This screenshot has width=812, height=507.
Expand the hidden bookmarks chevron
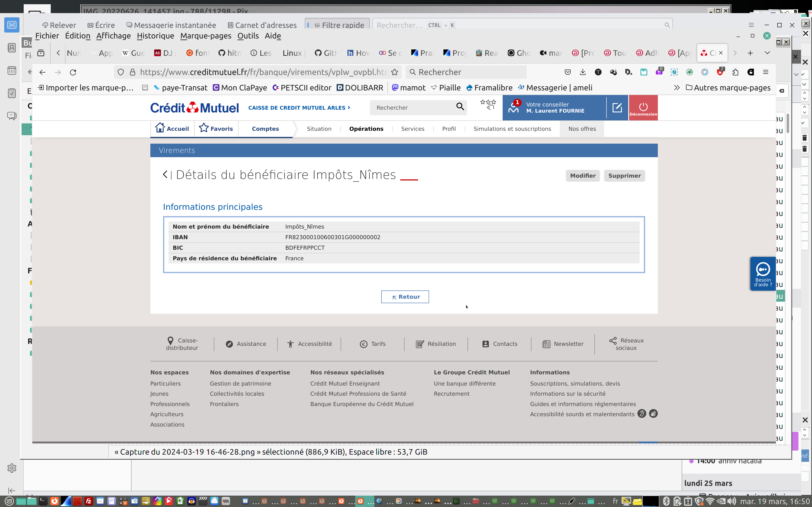676,88
